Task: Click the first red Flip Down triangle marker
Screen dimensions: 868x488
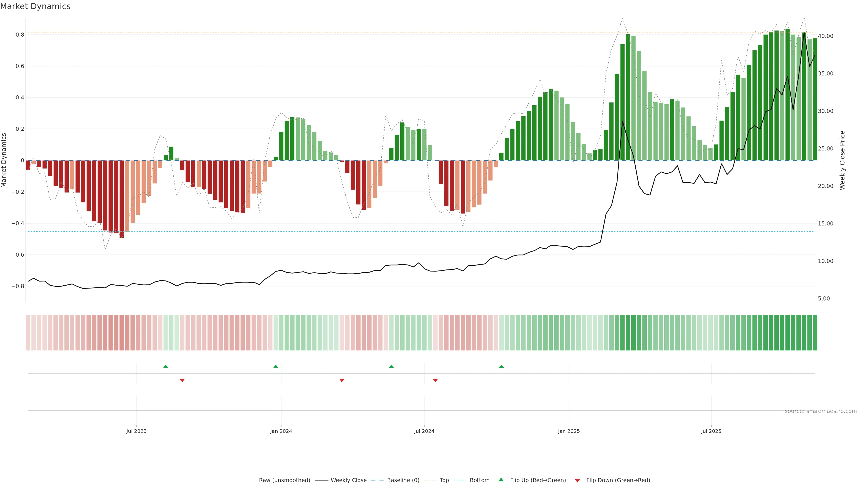Action: point(182,380)
